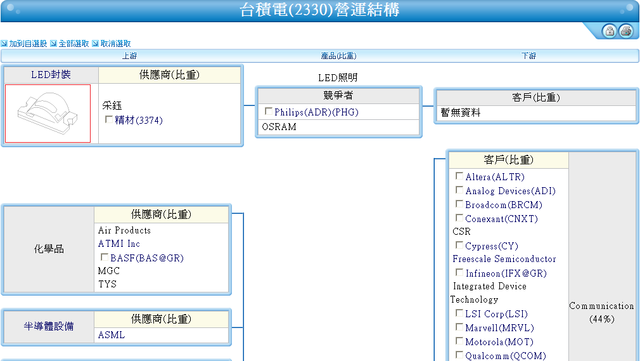Open ATMI Inc supplier link
Viewport: 640px width, 361px height.
pyautogui.click(x=119, y=244)
